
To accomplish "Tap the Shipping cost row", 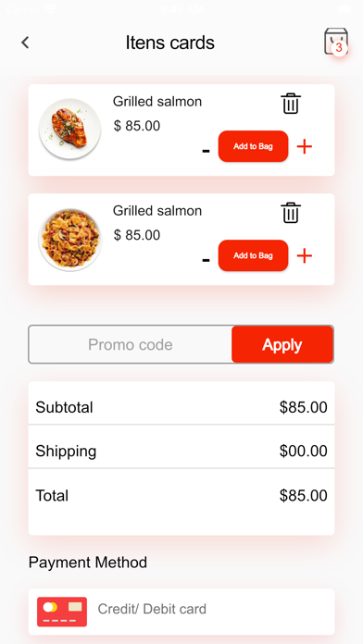I will click(x=181, y=451).
